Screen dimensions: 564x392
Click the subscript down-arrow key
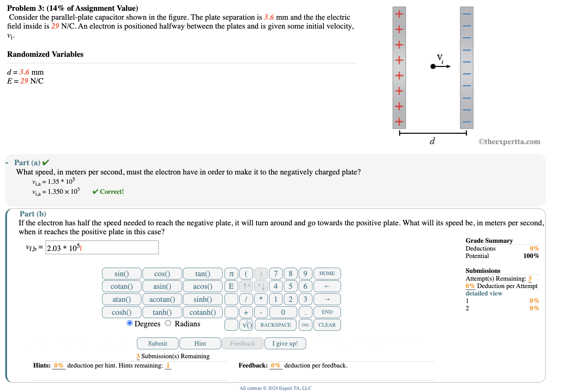[x=261, y=286]
